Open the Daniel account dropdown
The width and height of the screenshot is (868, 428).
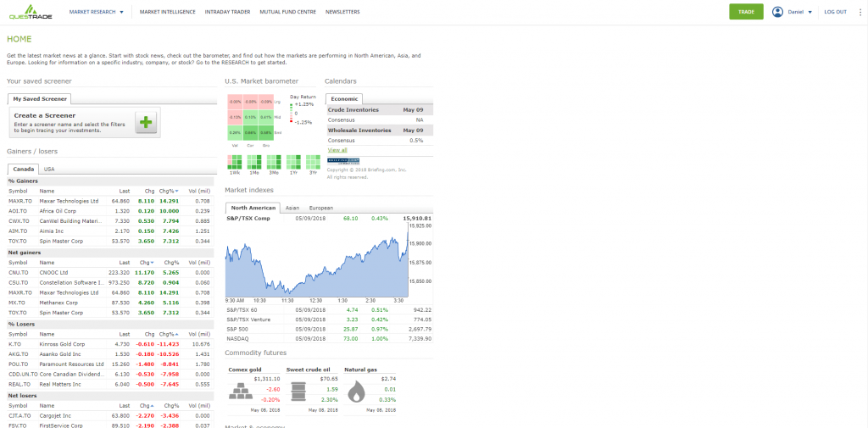coord(800,12)
